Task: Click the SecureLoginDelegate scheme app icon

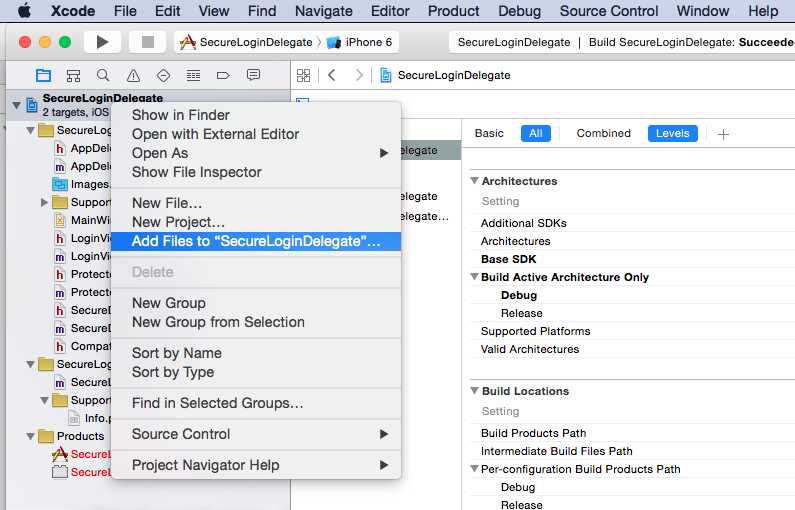Action: point(188,42)
